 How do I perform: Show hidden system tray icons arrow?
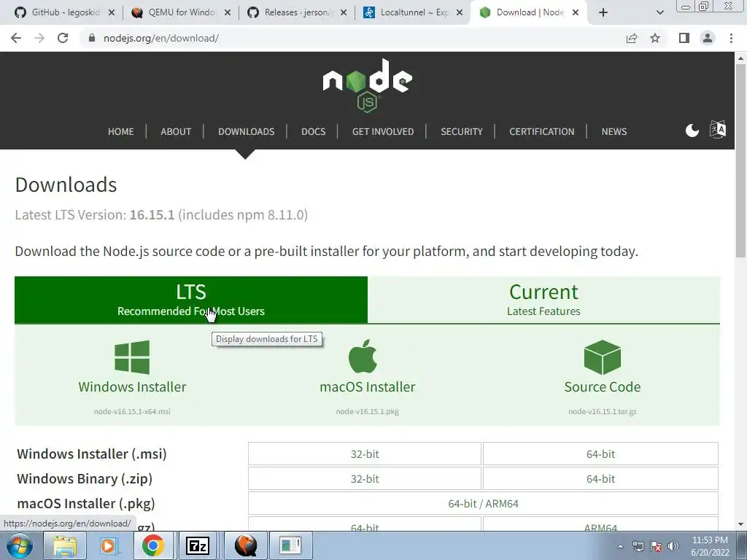tap(620, 546)
